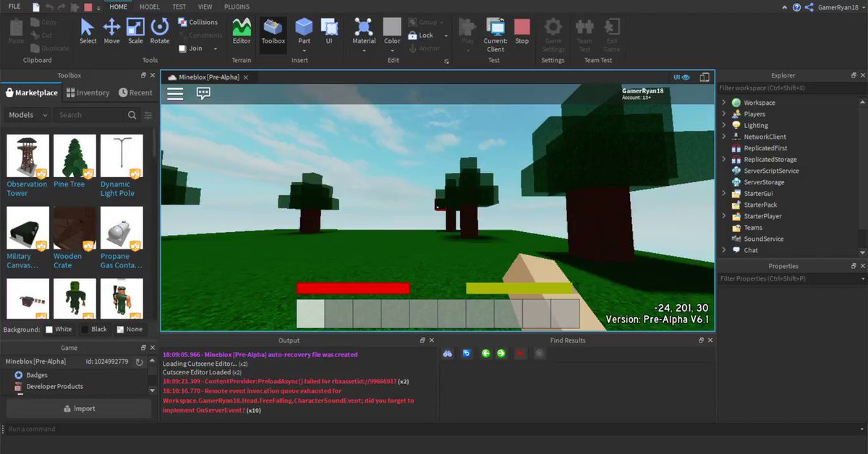This screenshot has height=454, width=868.
Task: Select White background option
Action: point(59,329)
